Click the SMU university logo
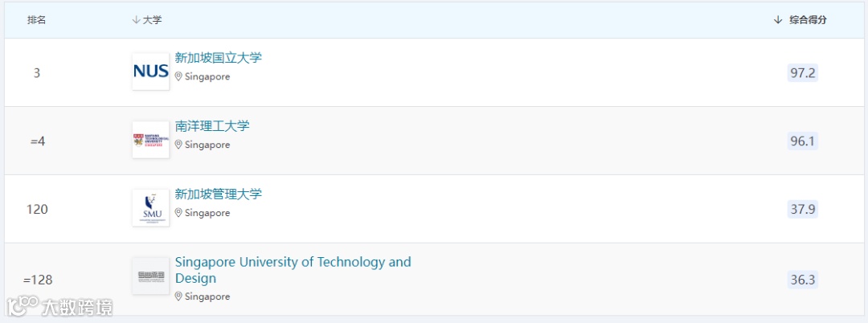The width and height of the screenshot is (868, 323). pos(151,208)
